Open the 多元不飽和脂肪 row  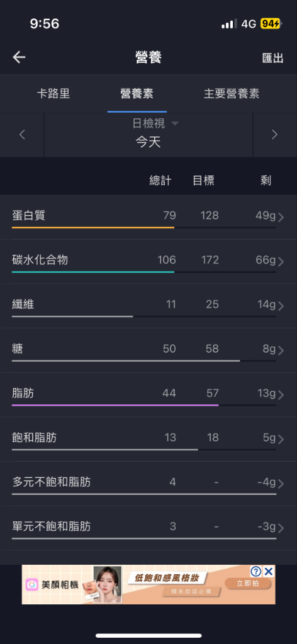[x=148, y=484]
